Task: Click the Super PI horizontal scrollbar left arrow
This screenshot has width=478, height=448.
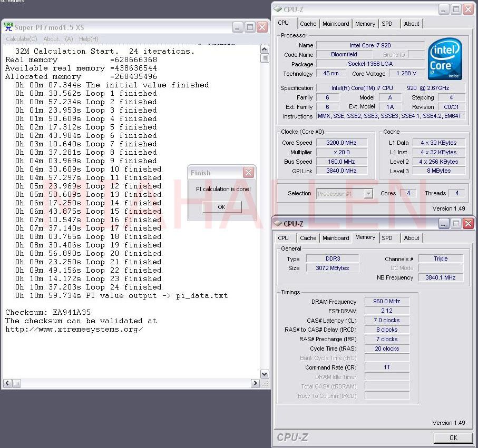Action: (x=7, y=383)
